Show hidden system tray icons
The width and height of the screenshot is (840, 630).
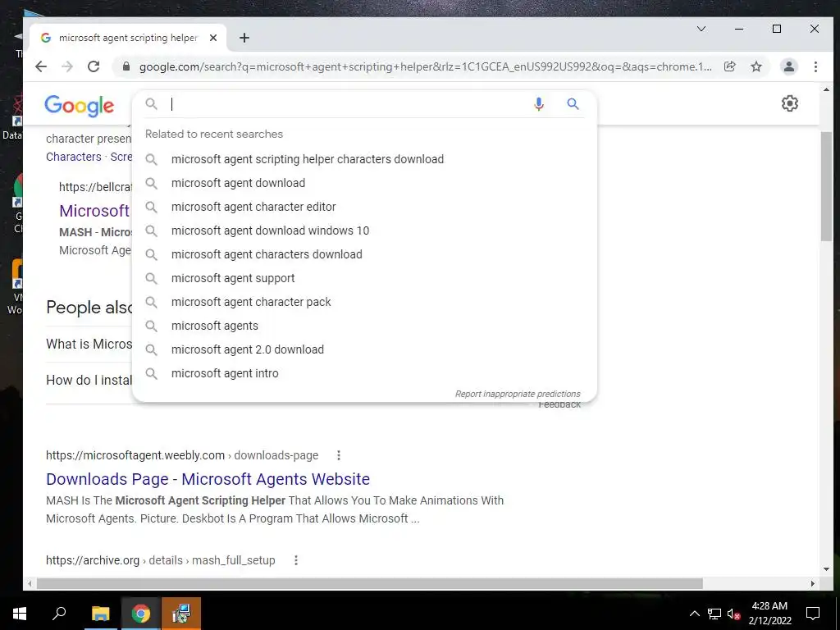tap(694, 614)
